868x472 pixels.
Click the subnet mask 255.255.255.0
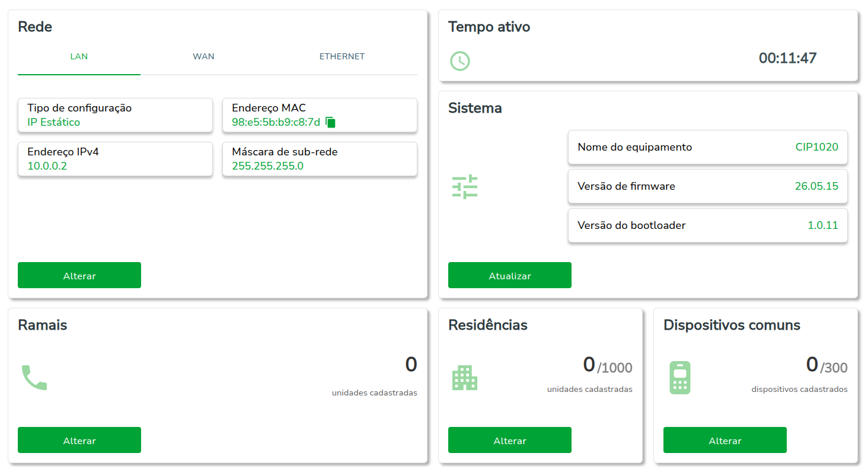pos(267,166)
